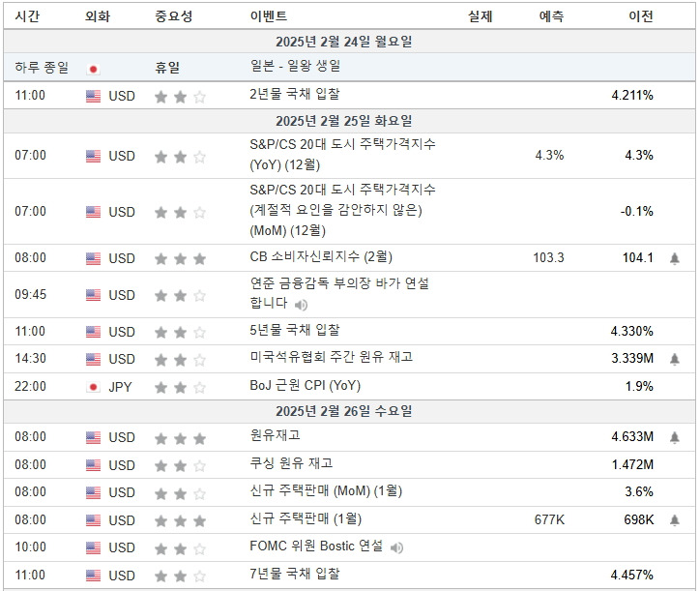The image size is (700, 591).
Task: Click importance stars in 원유재고 row
Action: click(x=181, y=439)
